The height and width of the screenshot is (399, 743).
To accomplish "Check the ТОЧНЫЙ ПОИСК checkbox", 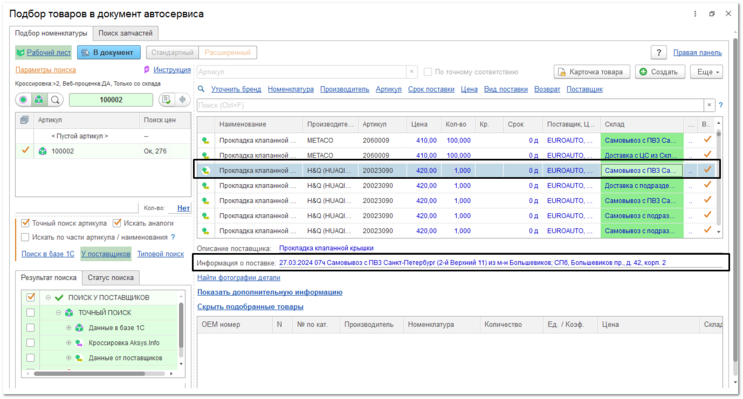I will point(31,313).
